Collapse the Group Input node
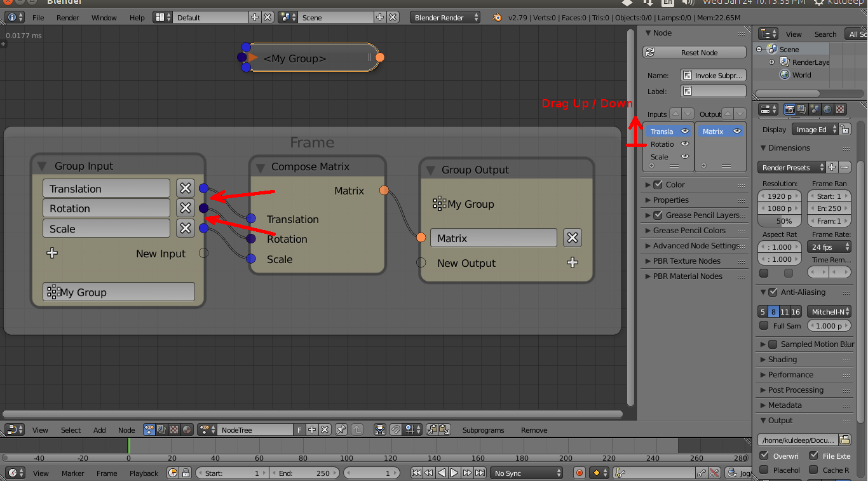The image size is (868, 488). pyautogui.click(x=42, y=166)
